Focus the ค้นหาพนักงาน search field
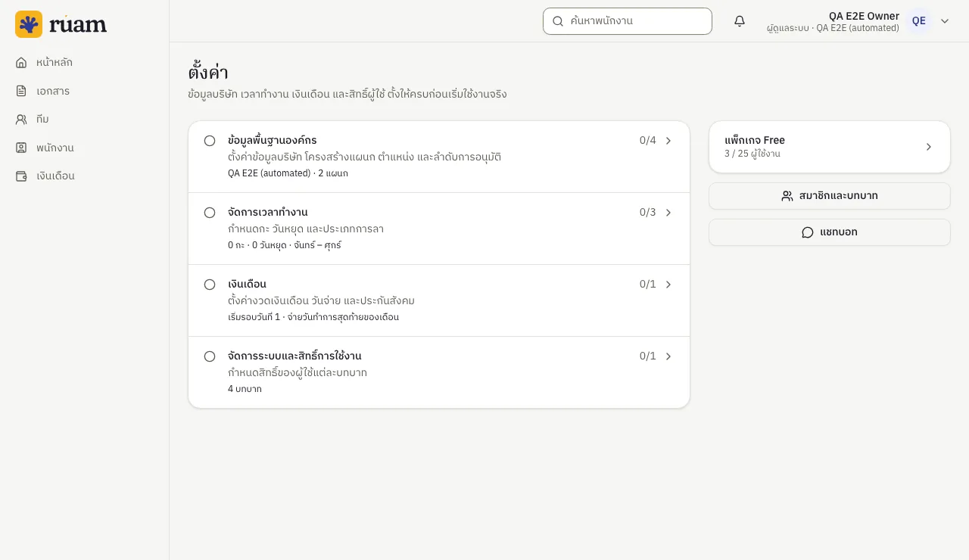 pos(628,21)
